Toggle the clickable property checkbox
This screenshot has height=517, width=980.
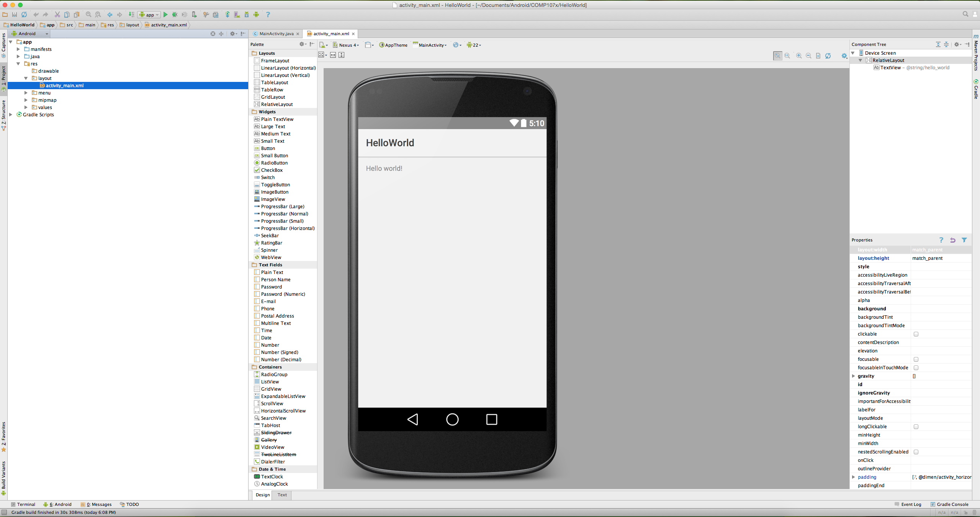tap(916, 334)
